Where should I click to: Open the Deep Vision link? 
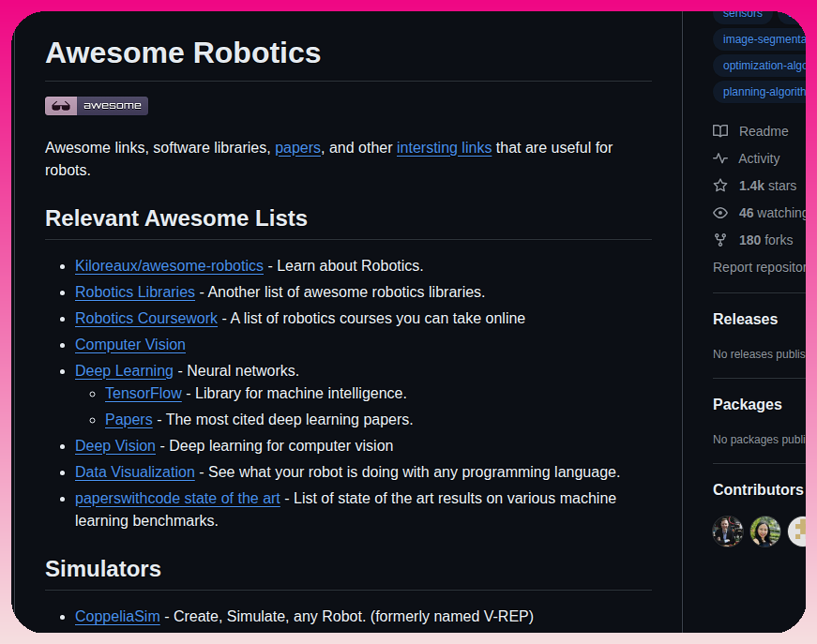tap(115, 446)
